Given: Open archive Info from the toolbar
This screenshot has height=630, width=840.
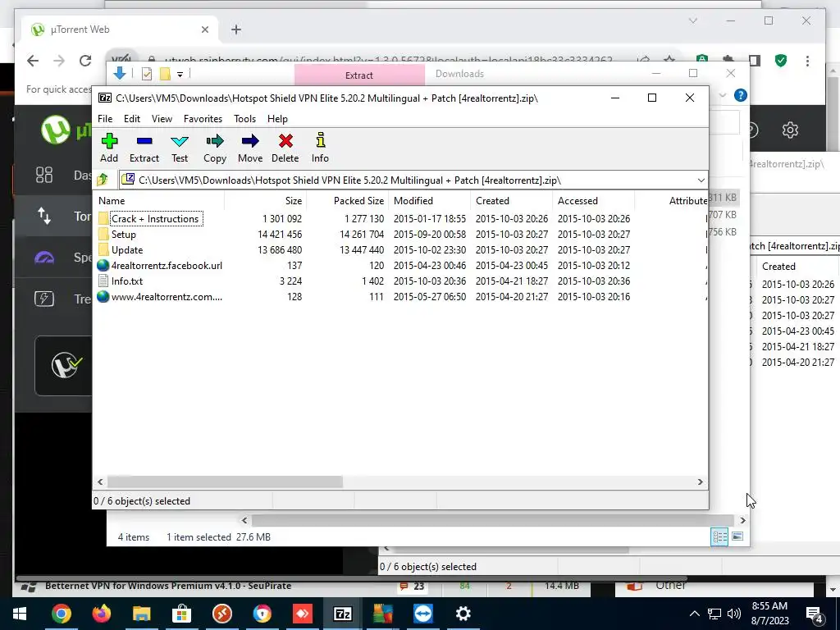Looking at the screenshot, I should point(321,148).
